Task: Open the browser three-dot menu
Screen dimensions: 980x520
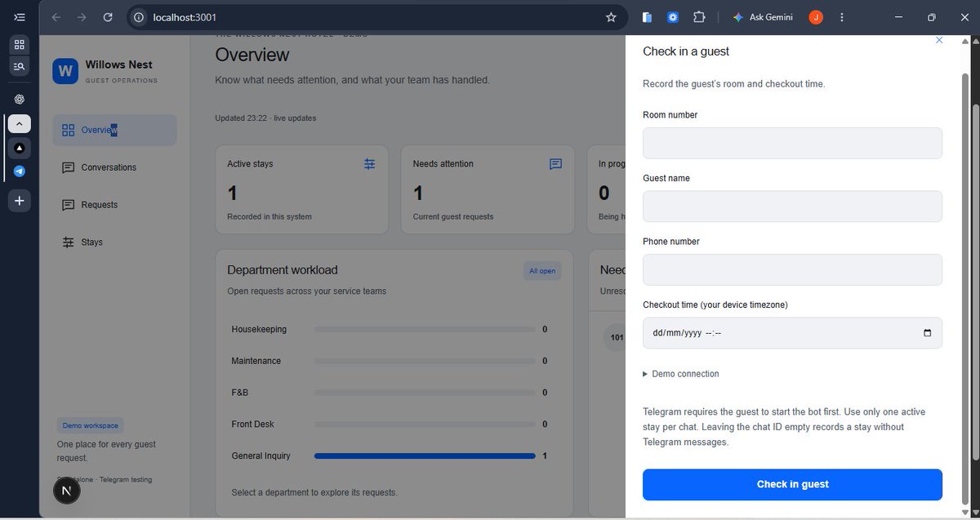Action: click(x=842, y=17)
